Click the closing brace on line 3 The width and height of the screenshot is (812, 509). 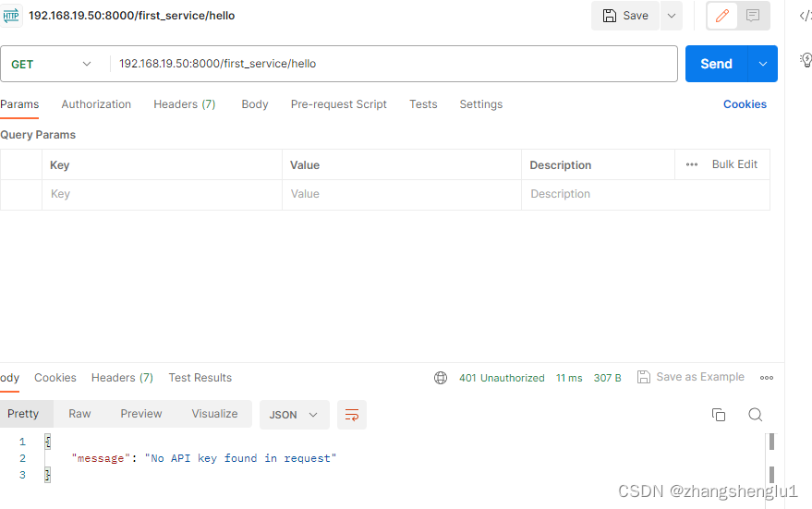pos(48,475)
